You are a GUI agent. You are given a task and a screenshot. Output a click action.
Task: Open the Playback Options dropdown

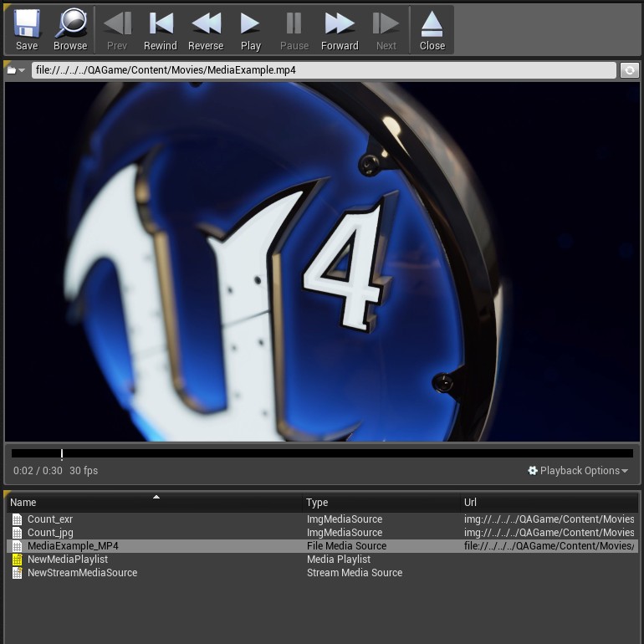point(578,471)
